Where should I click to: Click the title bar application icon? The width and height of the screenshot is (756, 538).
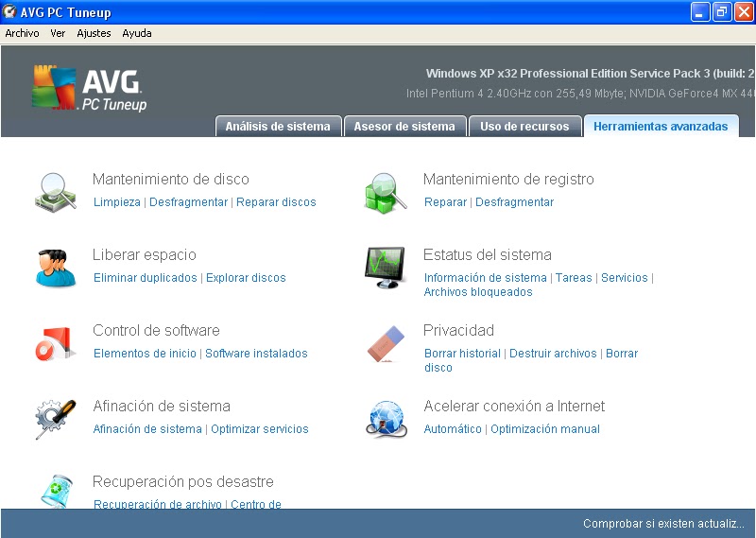[9, 11]
